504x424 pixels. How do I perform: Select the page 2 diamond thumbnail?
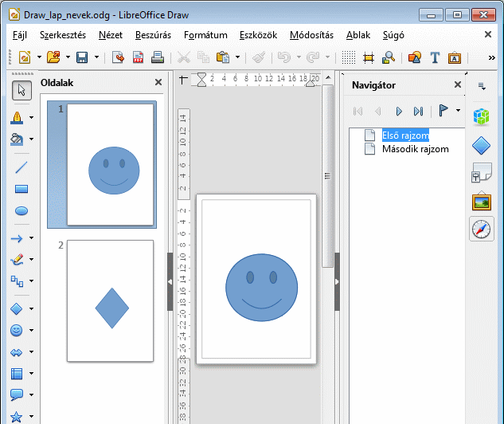click(x=111, y=301)
